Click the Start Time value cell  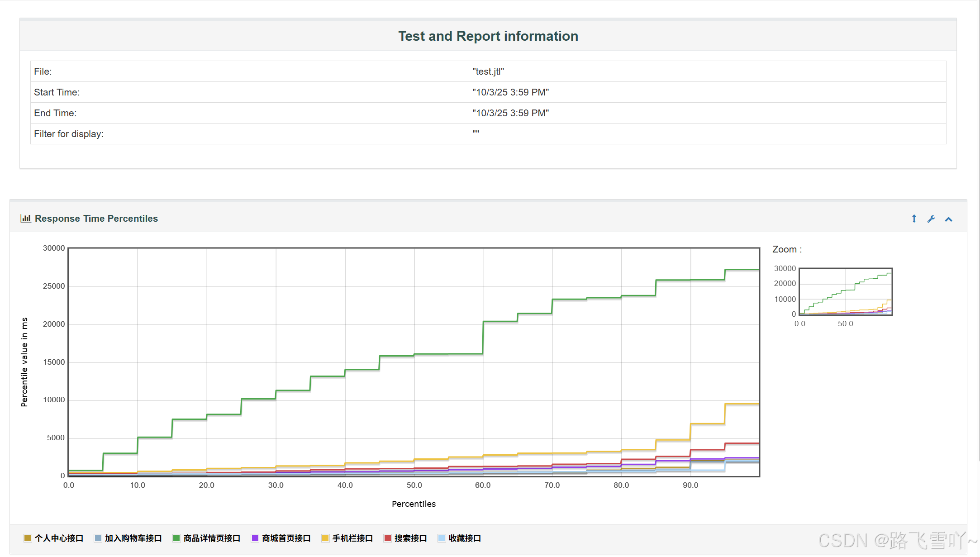pos(510,92)
